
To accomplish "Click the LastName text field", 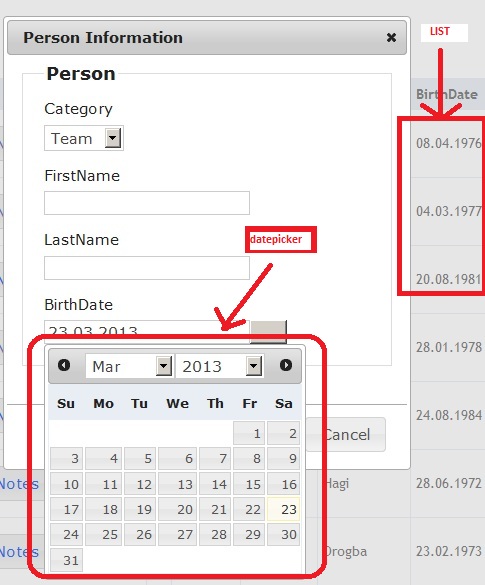I will coord(147,268).
